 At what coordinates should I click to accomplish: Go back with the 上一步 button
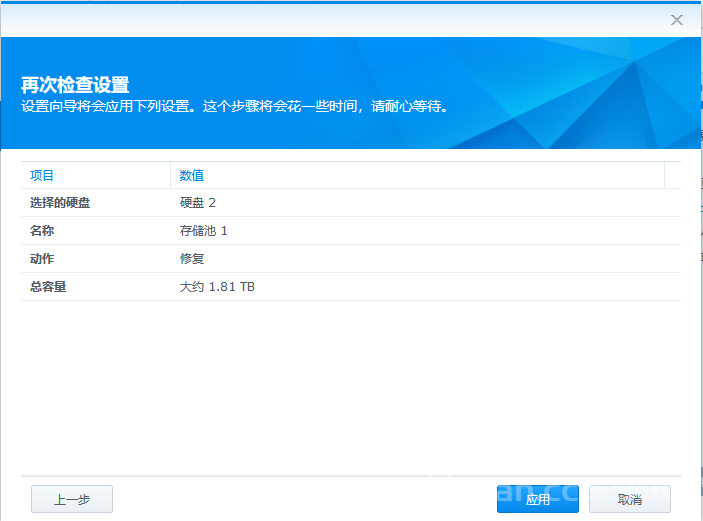(x=72, y=499)
